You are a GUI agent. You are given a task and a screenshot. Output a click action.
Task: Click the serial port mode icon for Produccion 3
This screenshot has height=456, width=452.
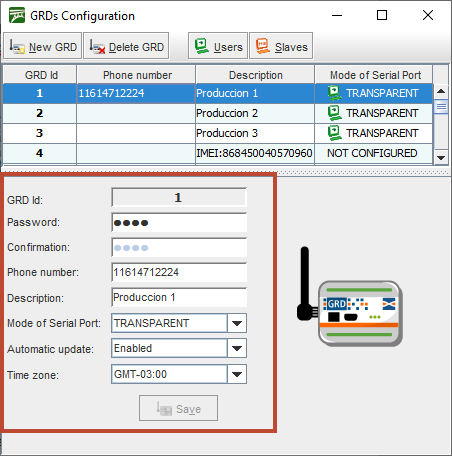click(334, 133)
